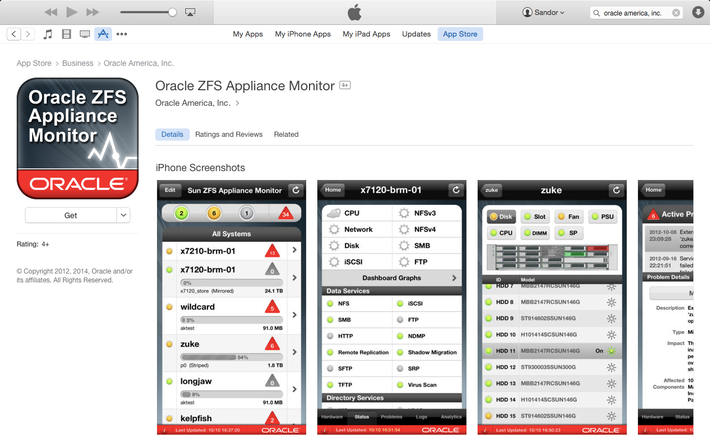Open the downloads arrow icon
710x443 pixels.
(698, 12)
